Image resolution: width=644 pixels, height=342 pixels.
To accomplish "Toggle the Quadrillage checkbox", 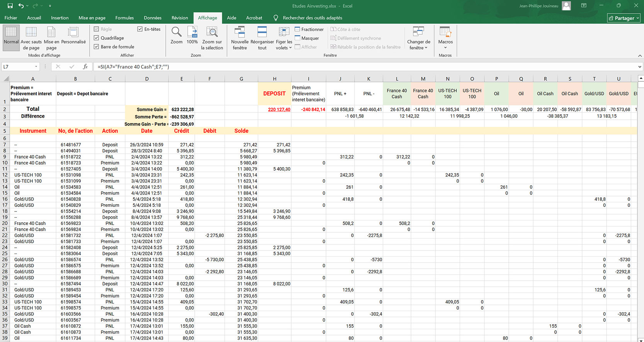I will pyautogui.click(x=97, y=38).
